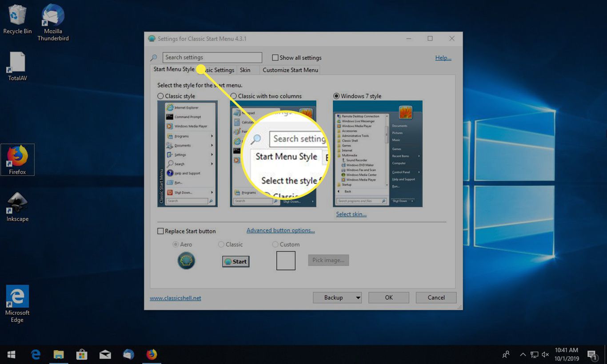Open the Action Center notification icon
Image resolution: width=607 pixels, height=364 pixels.
(x=592, y=355)
